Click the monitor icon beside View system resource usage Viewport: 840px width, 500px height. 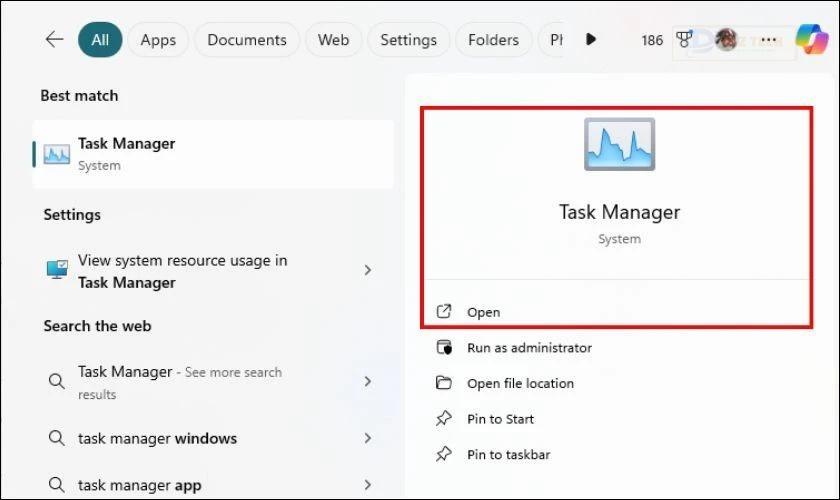[57, 270]
